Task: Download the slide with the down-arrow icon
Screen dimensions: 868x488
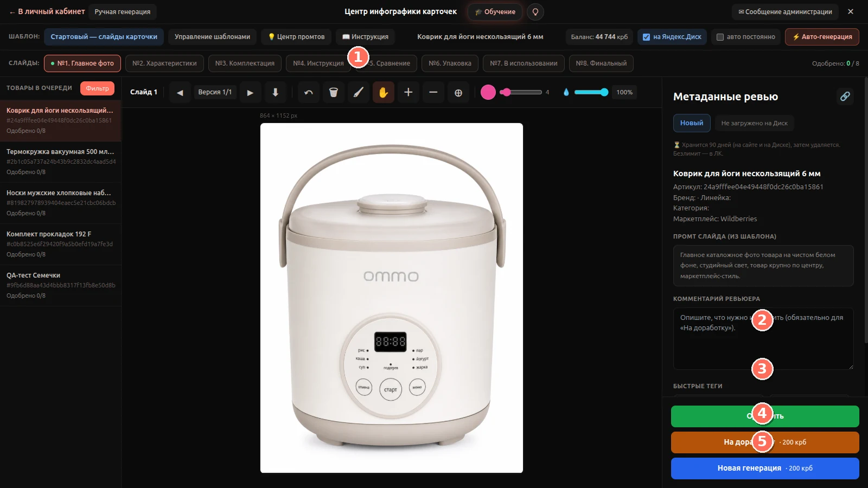Action: pyautogui.click(x=276, y=92)
